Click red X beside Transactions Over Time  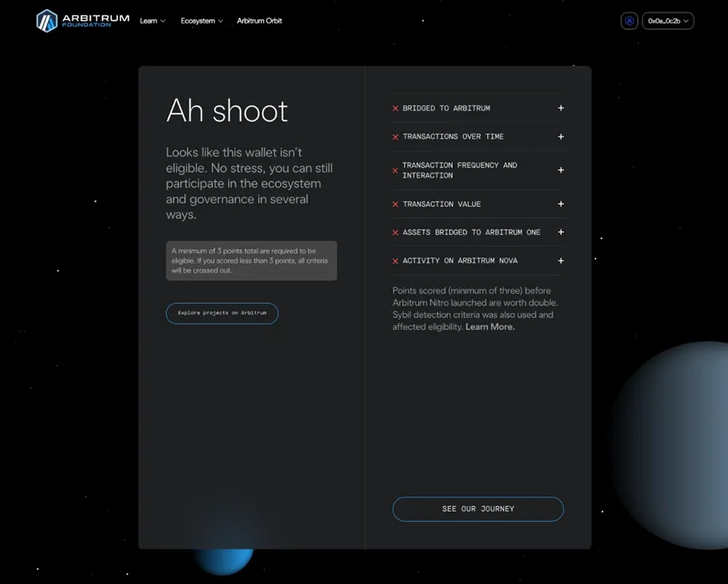tap(395, 137)
